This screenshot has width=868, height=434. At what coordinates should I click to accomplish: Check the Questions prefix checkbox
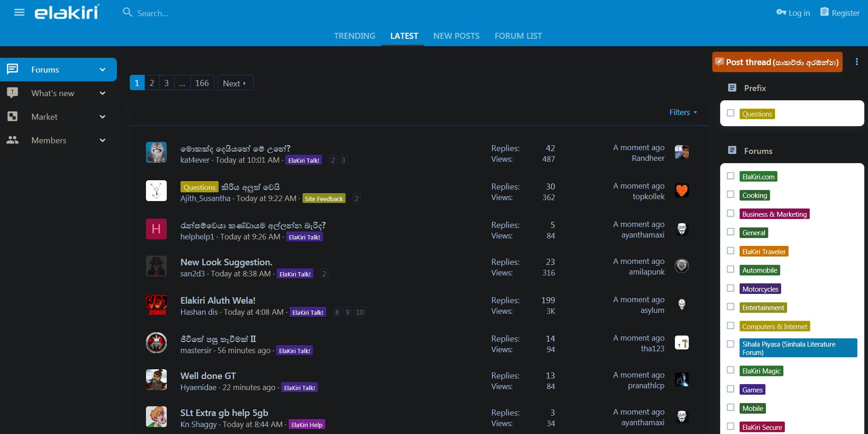point(730,113)
